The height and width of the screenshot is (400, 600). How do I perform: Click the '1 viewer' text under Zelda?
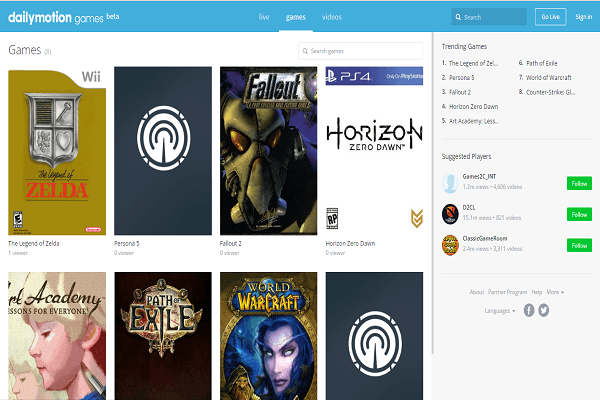[18, 253]
